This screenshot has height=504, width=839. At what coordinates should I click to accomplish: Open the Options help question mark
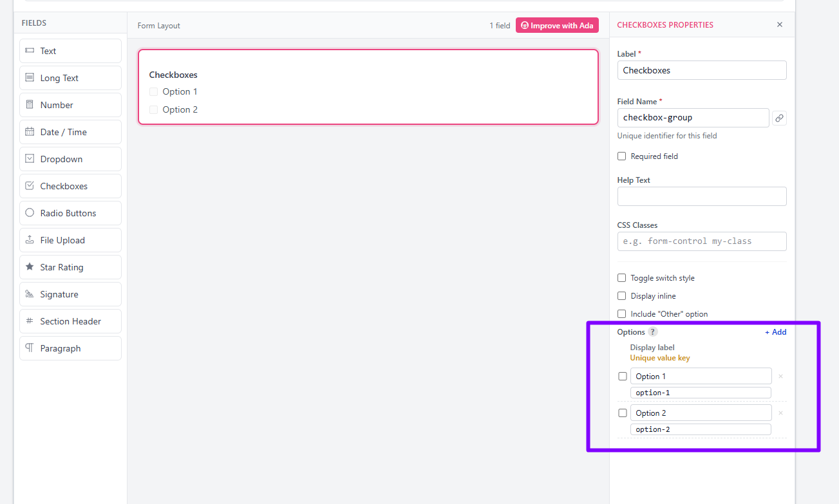(653, 332)
